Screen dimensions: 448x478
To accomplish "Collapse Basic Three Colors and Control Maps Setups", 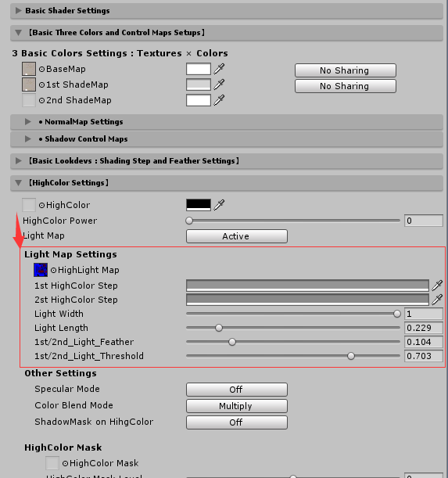I will 227,33.
